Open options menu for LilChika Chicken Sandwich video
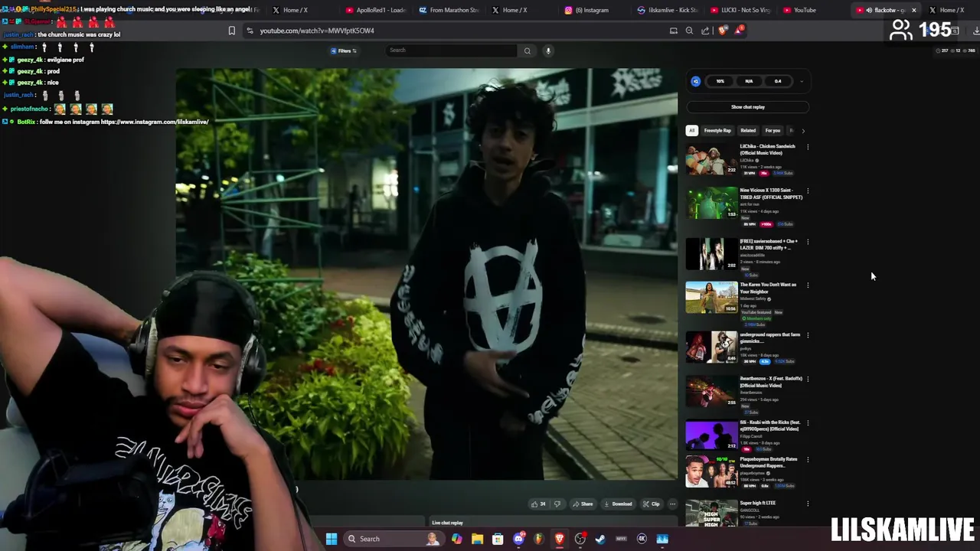Viewport: 980px width, 551px height. click(x=808, y=147)
